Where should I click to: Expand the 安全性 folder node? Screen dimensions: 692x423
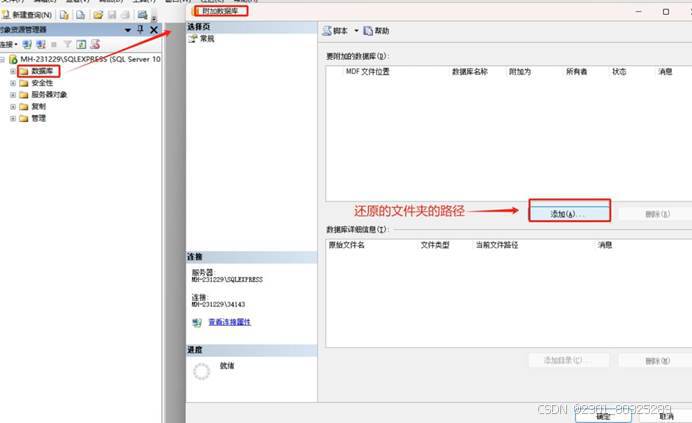click(x=13, y=83)
